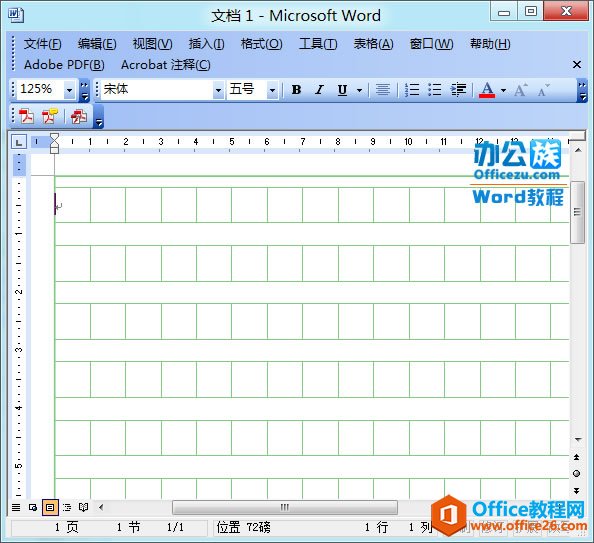Image resolution: width=594 pixels, height=543 pixels.
Task: Open 工具(T) menu
Action: coord(318,44)
